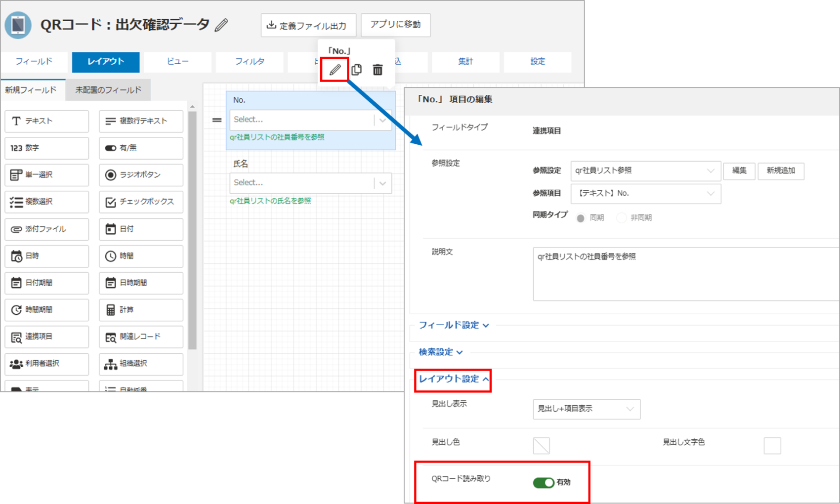The image size is (840, 504).
Task: Select the 組織選択 field type
Action: [141, 364]
